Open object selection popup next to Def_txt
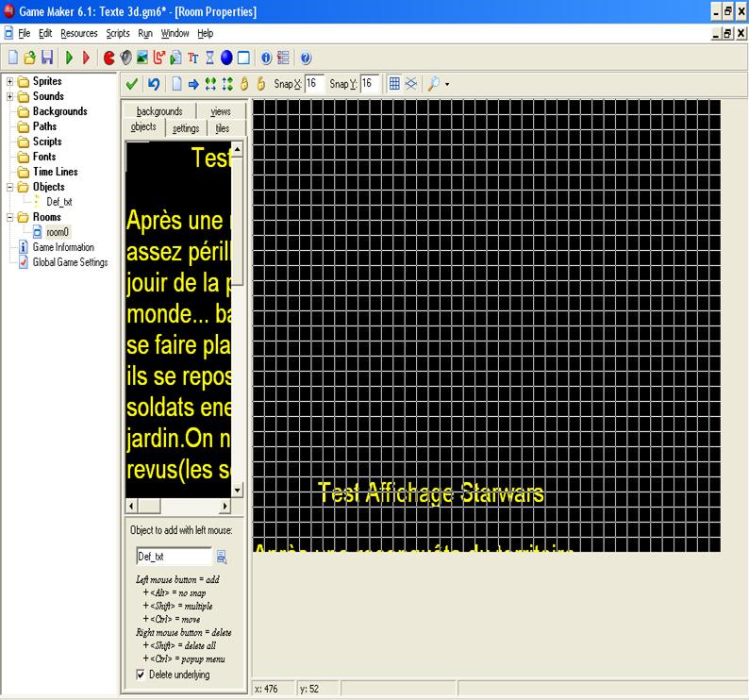The width and height of the screenshot is (749, 700). [222, 557]
